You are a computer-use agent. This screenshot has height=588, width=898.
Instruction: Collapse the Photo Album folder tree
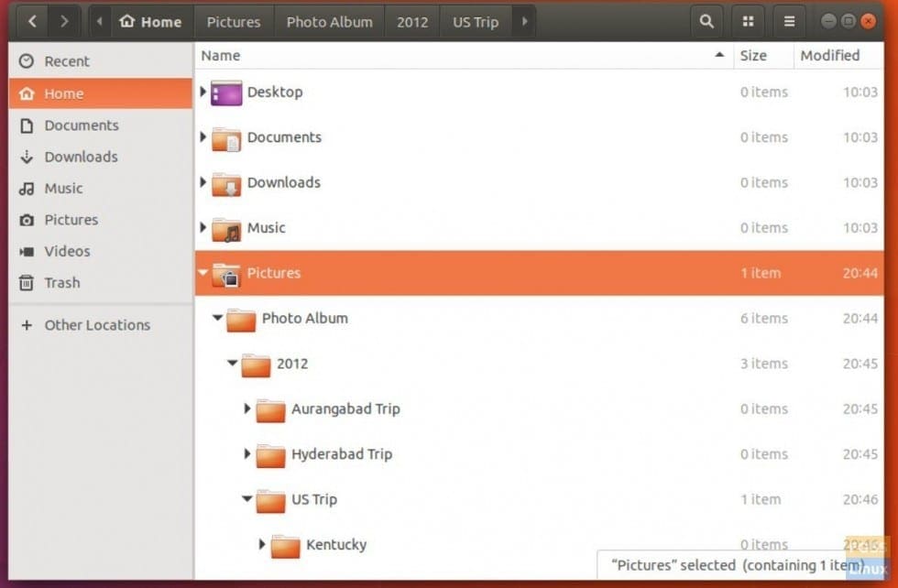click(x=216, y=318)
